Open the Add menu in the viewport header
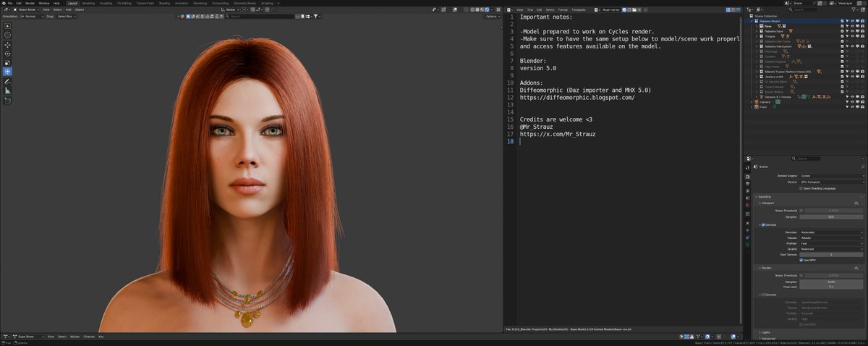The image size is (868, 346). point(69,9)
